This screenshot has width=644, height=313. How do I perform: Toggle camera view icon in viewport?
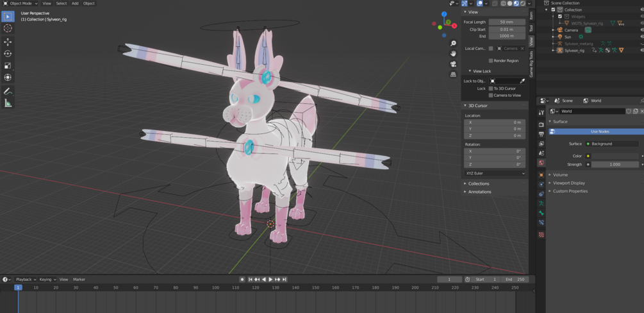pos(453,63)
